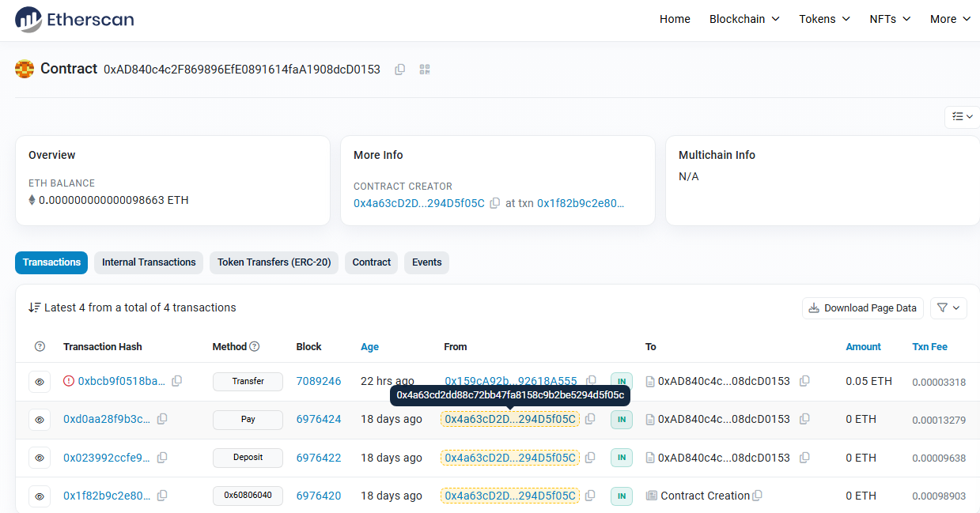Copy the contract address in the header

[x=399, y=70]
